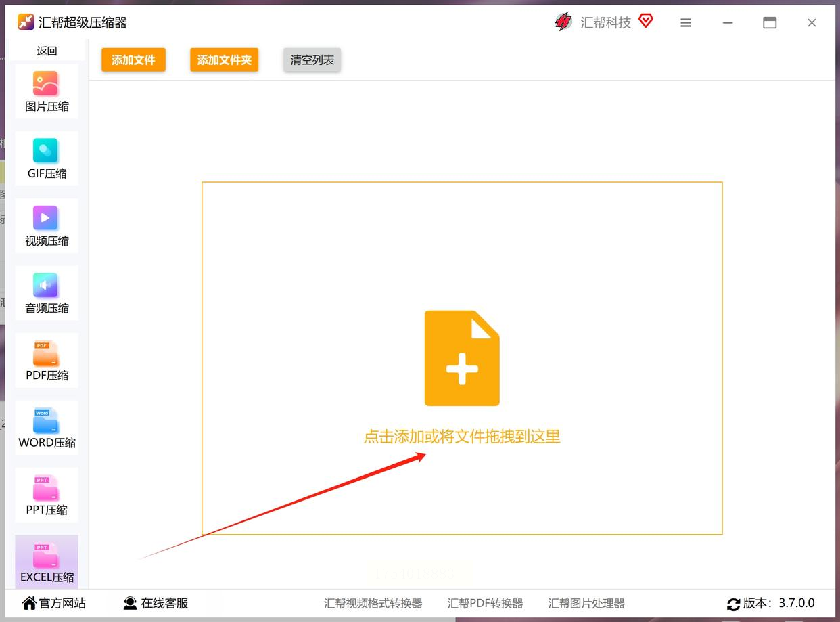Open the 汇帮PDF转换器 link

(x=486, y=603)
